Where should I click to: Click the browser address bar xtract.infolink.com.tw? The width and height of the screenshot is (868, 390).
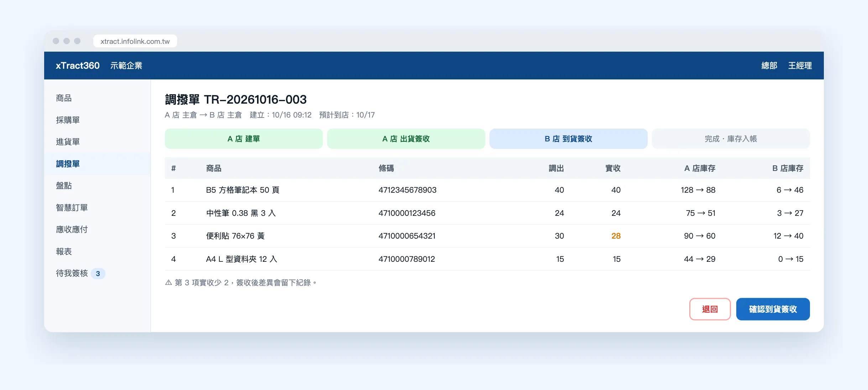point(135,41)
